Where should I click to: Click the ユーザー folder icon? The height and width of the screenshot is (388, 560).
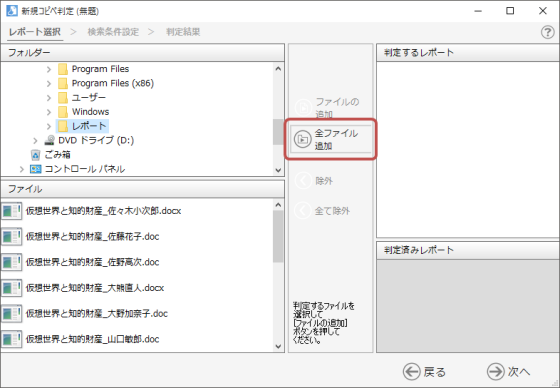pos(63,98)
